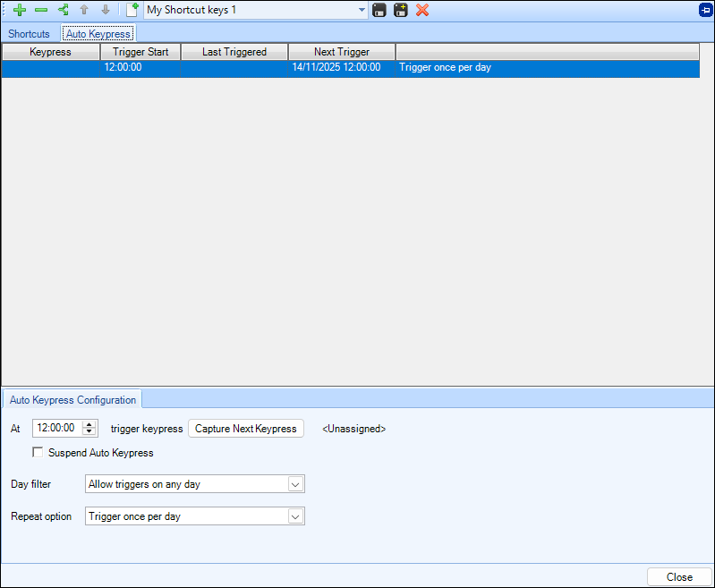Screen dimensions: 715x588
Task: Click the green plus add icon
Action: click(x=20, y=10)
